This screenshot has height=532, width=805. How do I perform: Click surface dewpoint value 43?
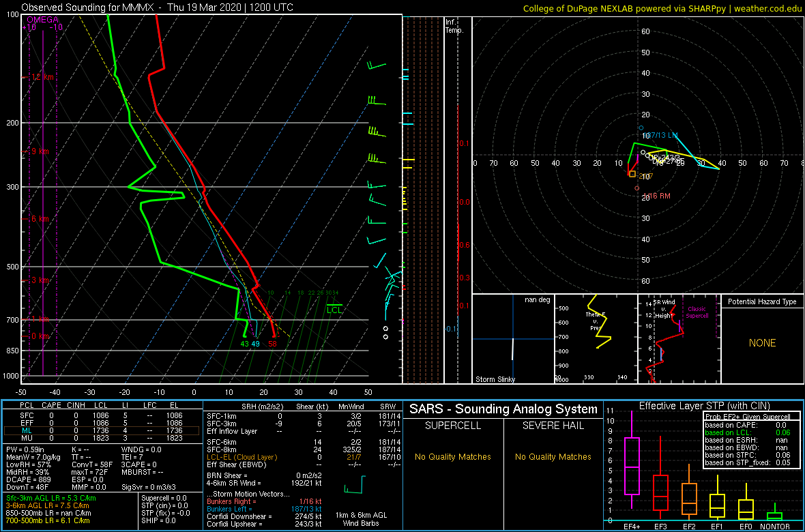(x=245, y=344)
